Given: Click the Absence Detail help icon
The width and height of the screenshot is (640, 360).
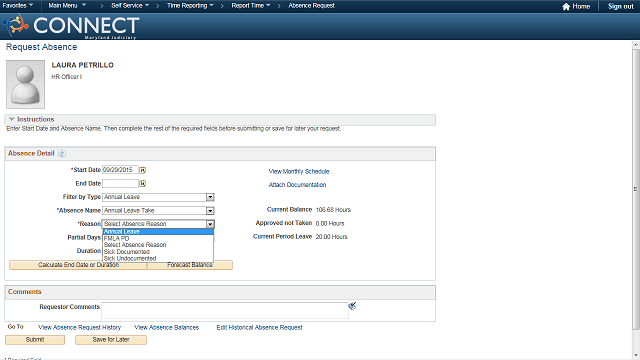Looking at the screenshot, I should pos(62,153).
